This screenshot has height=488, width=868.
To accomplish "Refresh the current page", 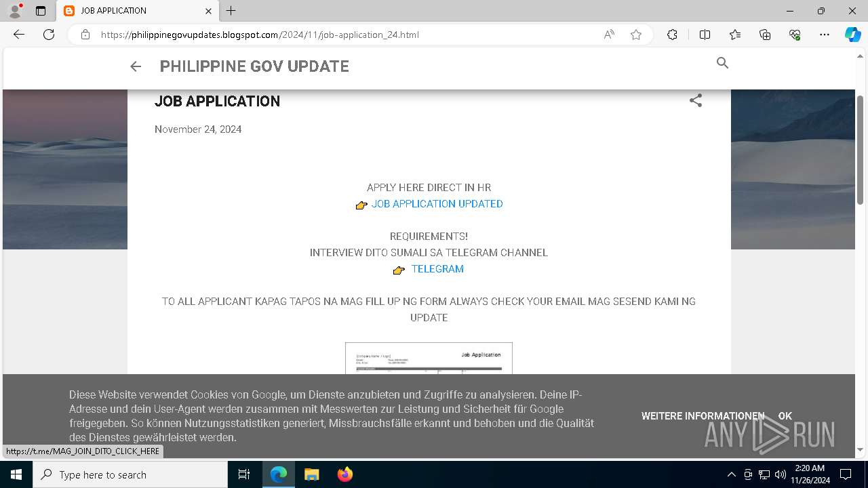I will click(49, 35).
